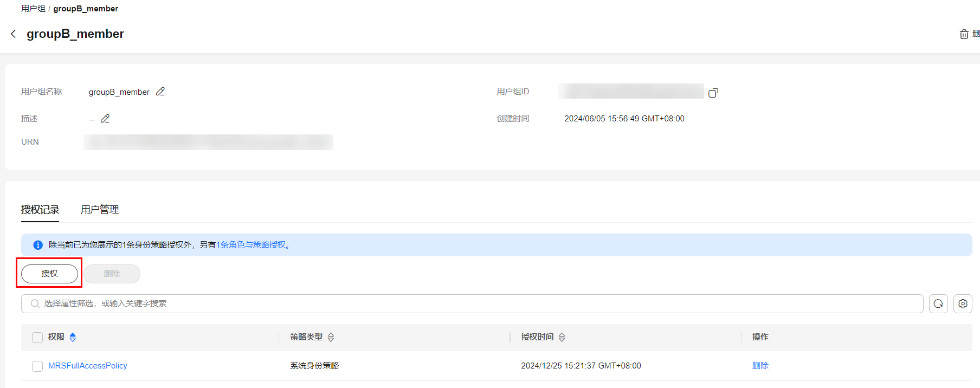Sort by 策略类型 column
This screenshot has height=388, width=980.
pyautogui.click(x=331, y=337)
